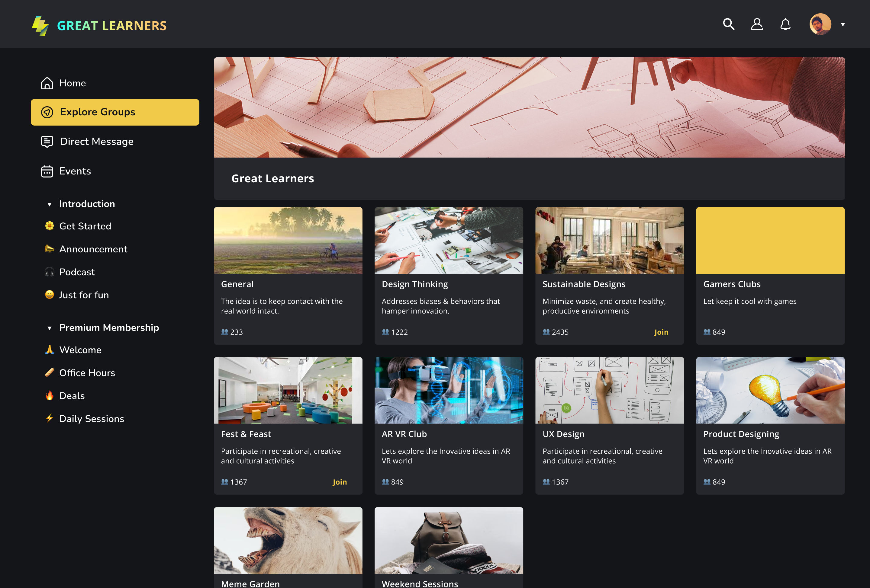Screen dimensions: 870x588
Task: Open notifications bell icon
Action: (785, 24)
